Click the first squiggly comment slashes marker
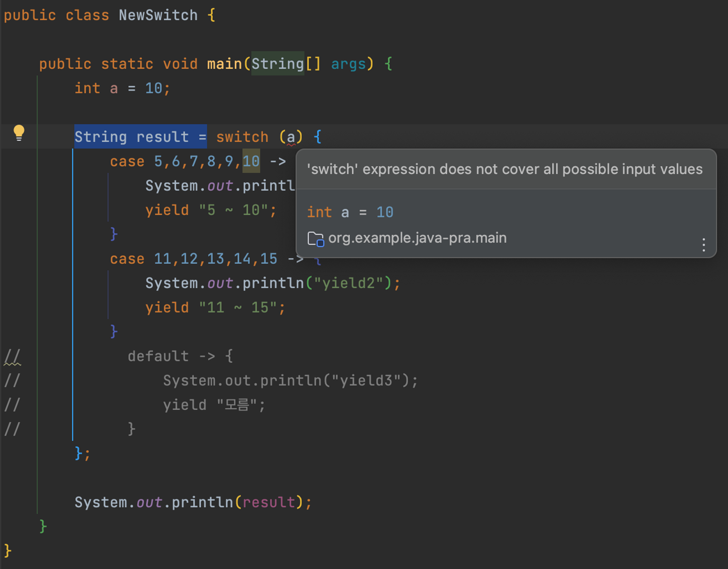 point(12,357)
